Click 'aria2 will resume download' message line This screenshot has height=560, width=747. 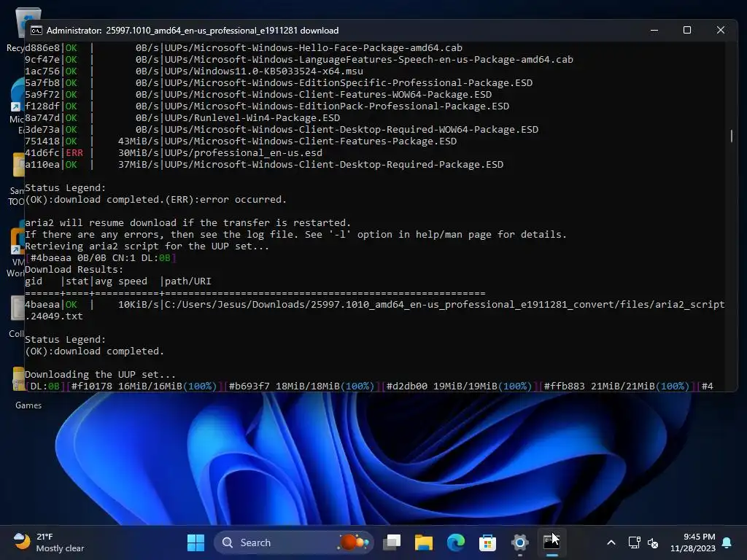(187, 223)
